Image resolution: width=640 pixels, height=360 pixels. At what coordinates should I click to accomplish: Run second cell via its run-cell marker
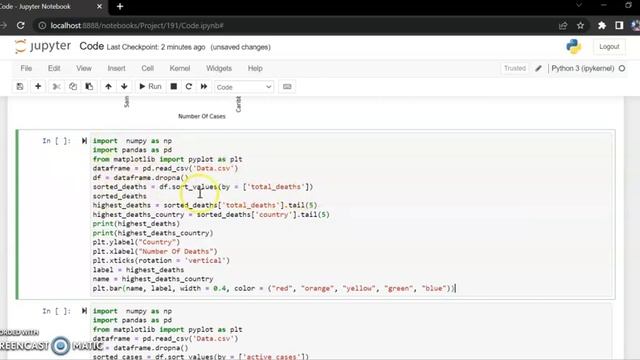84,311
